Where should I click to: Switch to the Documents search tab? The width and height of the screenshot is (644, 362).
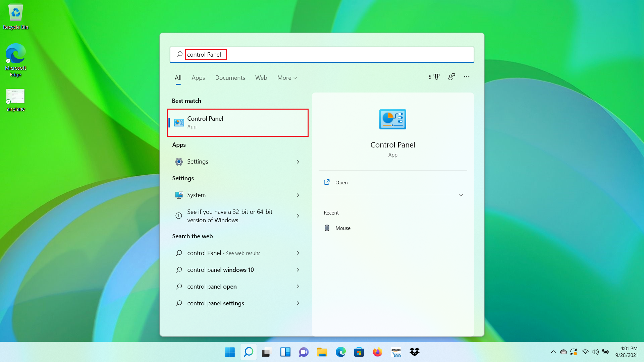(x=230, y=78)
